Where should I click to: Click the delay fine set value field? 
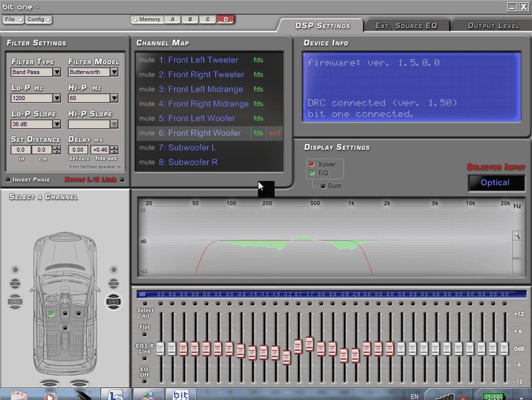(x=100, y=150)
